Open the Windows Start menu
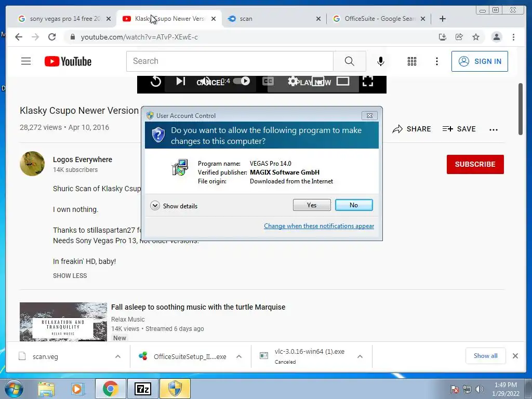Viewport: 532px width, 399px height. [14, 389]
